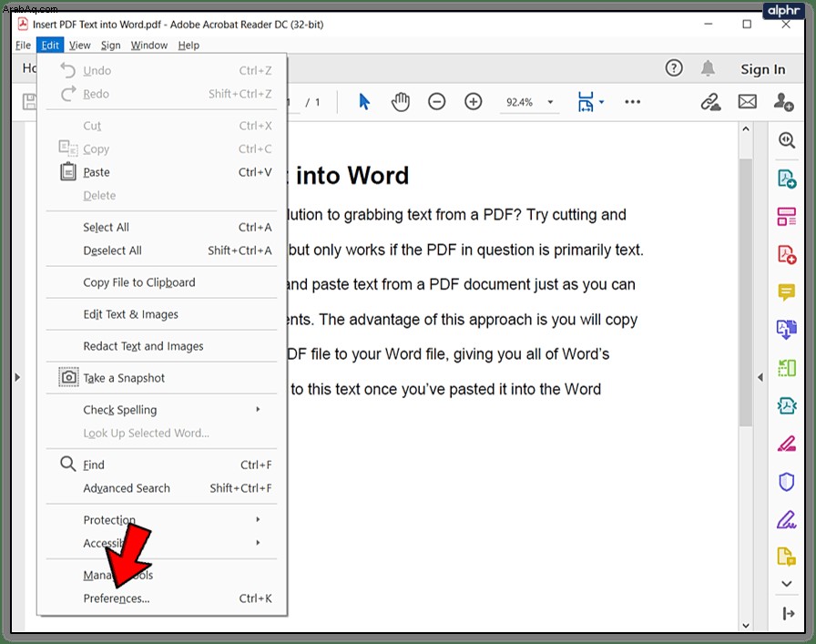Open the fit page options dropdown arrow
The height and width of the screenshot is (644, 816).
pos(602,102)
